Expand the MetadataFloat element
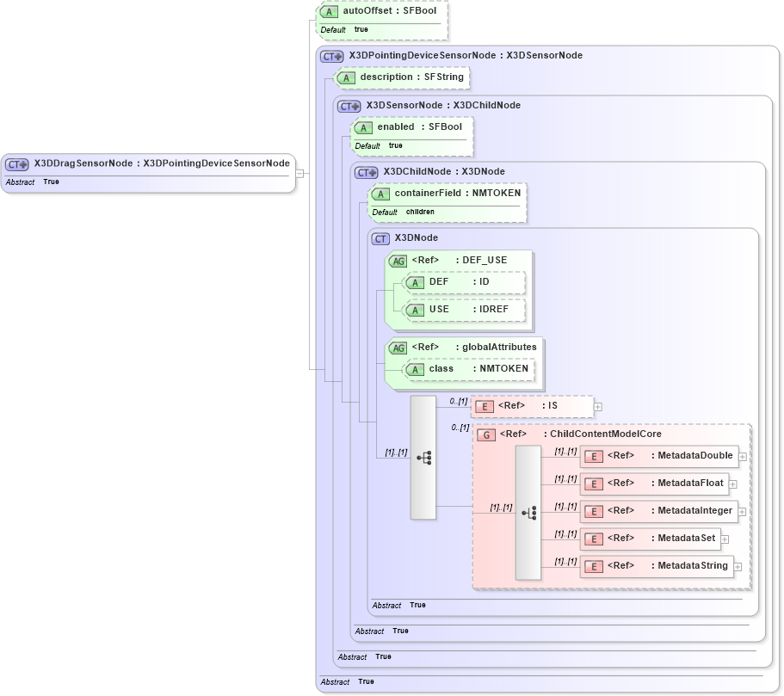Screen dimensions: 784x696 tap(733, 484)
